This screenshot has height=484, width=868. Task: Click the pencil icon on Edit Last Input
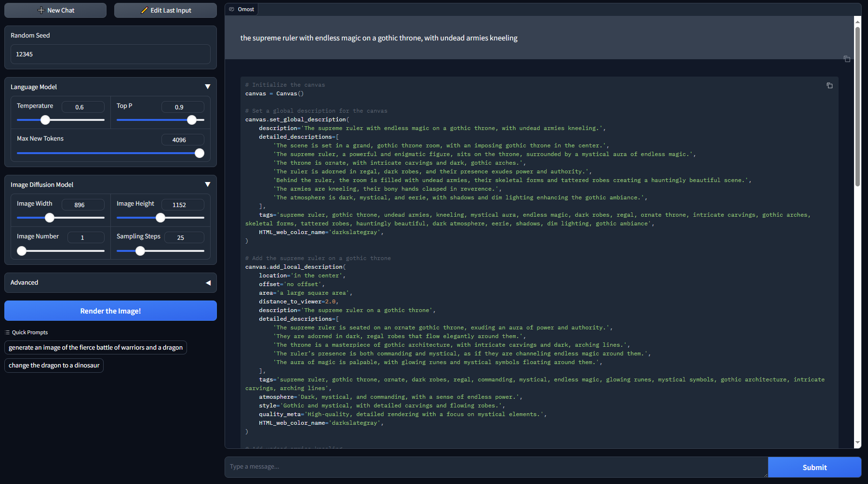point(144,10)
